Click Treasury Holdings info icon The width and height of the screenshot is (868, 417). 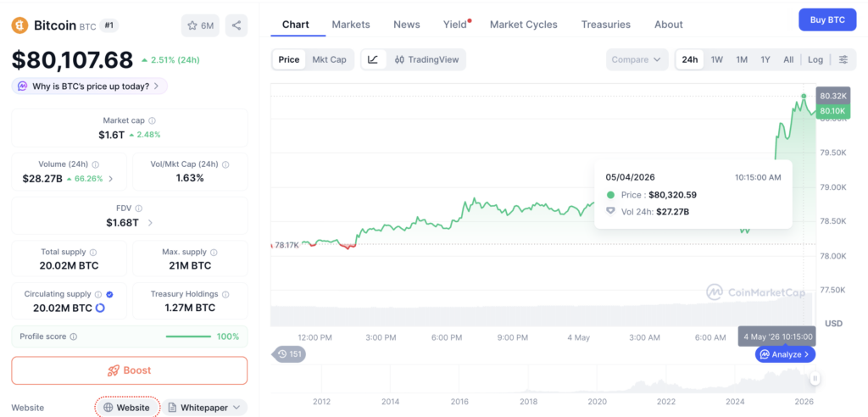coord(225,295)
